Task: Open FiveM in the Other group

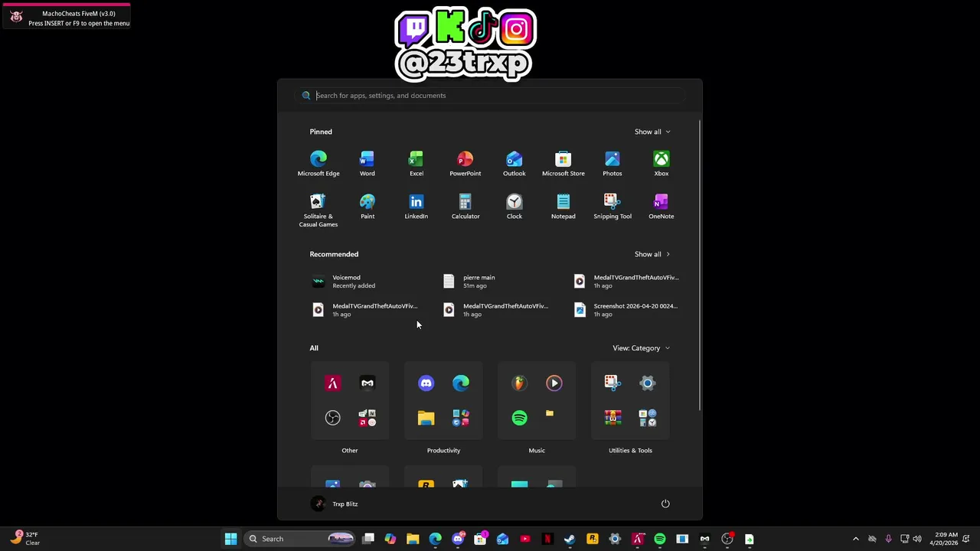Action: click(x=333, y=383)
